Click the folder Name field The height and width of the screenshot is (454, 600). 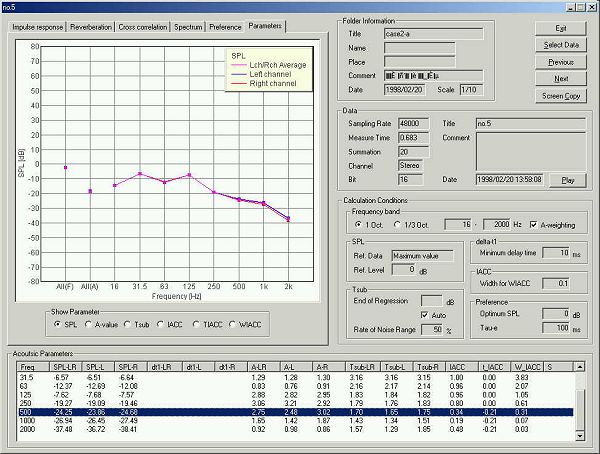pos(420,48)
